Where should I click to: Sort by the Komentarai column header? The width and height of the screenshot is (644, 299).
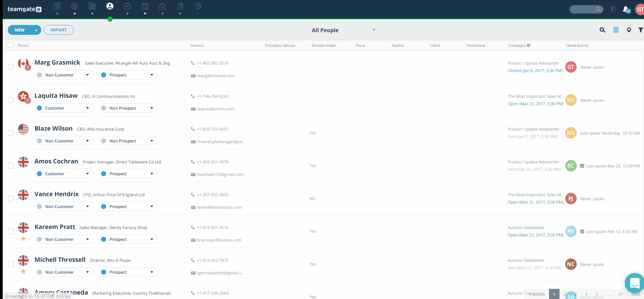point(476,45)
